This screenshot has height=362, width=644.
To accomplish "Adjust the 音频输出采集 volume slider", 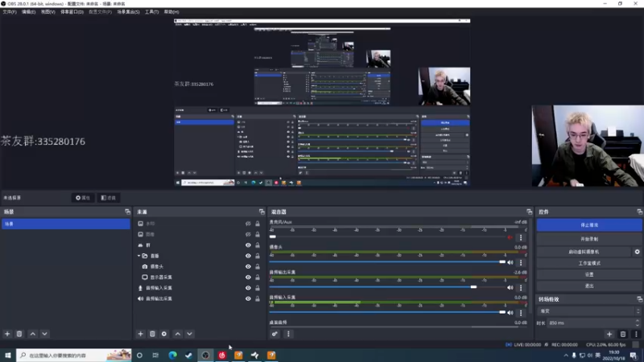I will pos(473,287).
